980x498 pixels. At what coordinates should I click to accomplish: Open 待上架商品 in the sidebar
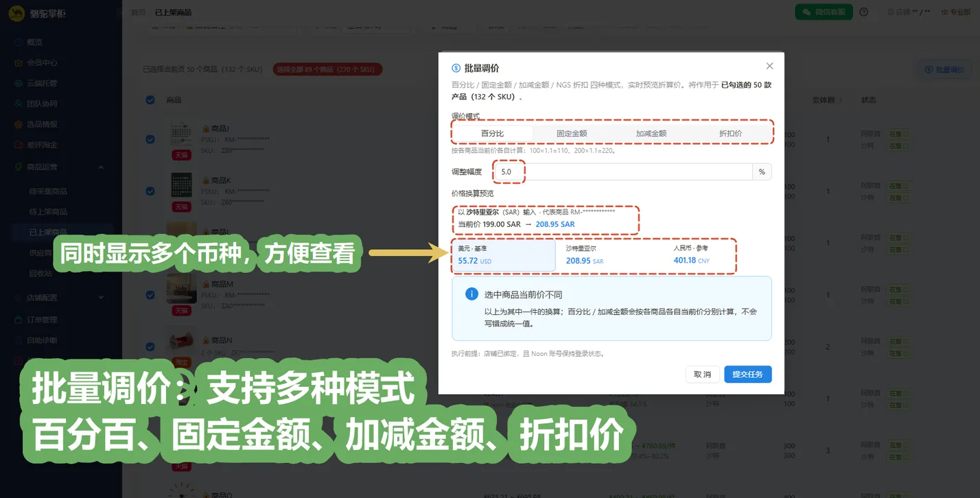click(x=48, y=212)
